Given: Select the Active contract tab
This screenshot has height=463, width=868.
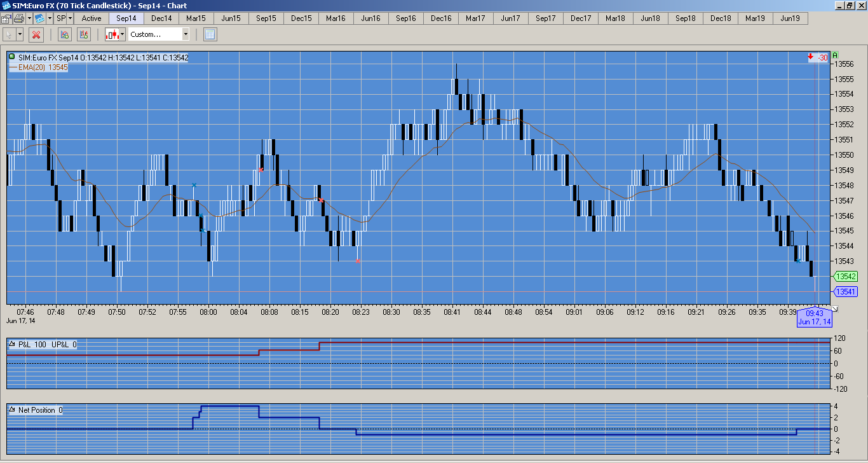Looking at the screenshot, I should (92, 18).
